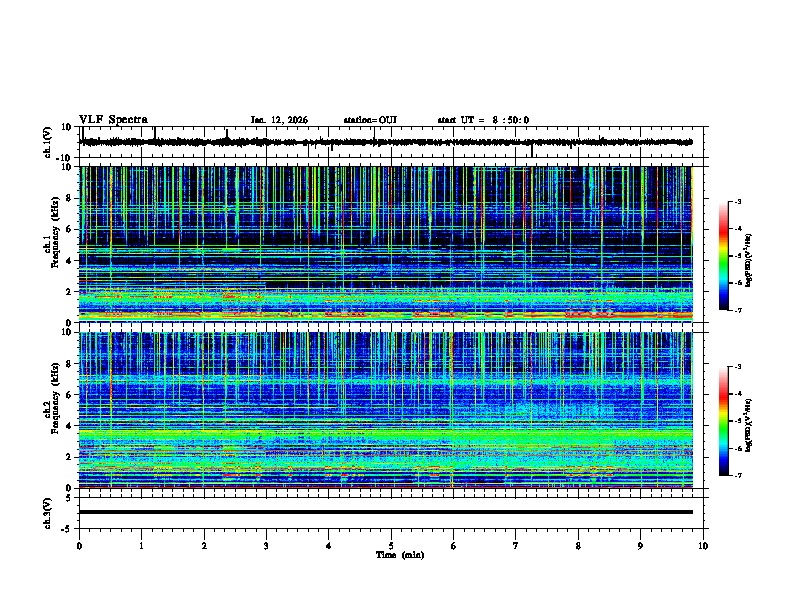Click the "ch.3(V)" axis label

click(48, 514)
